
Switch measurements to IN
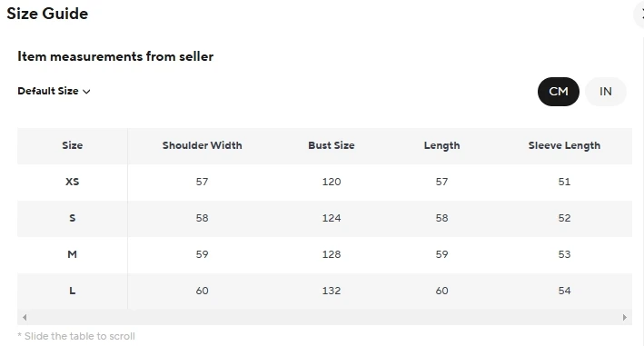point(605,92)
